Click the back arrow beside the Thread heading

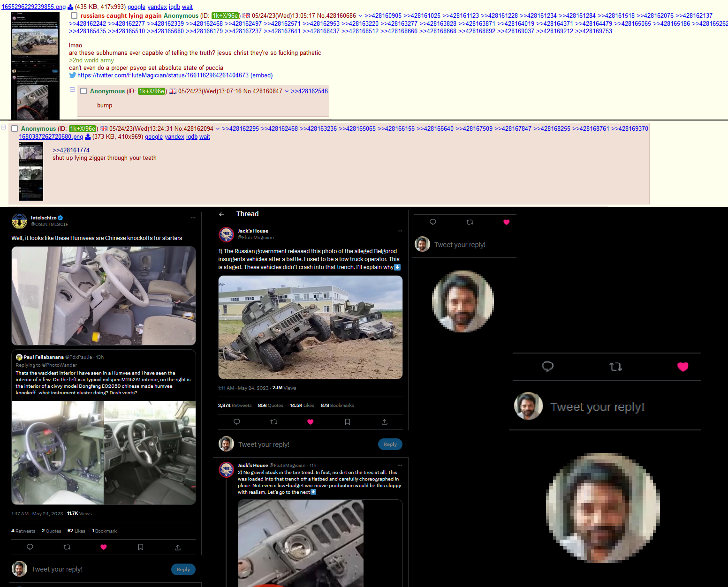point(221,214)
